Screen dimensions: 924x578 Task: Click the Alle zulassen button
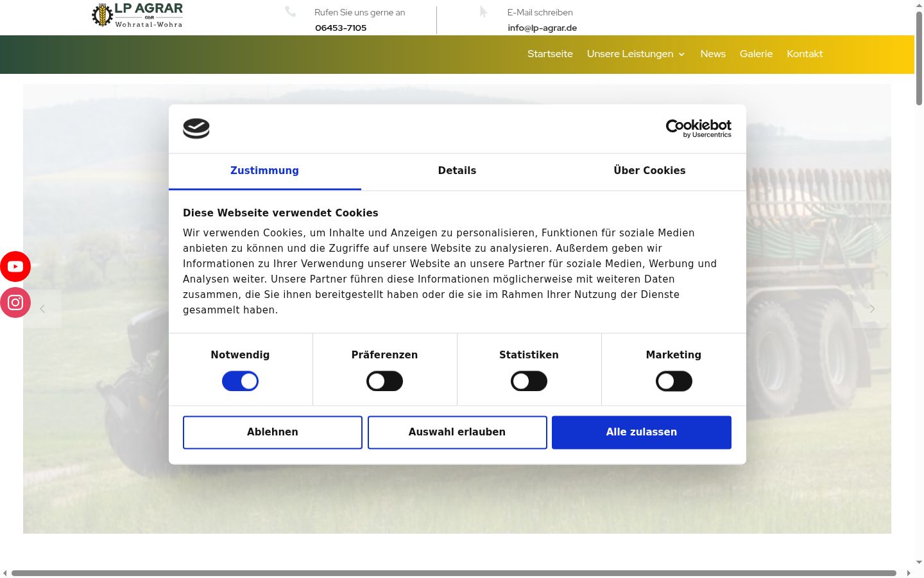[x=642, y=432]
